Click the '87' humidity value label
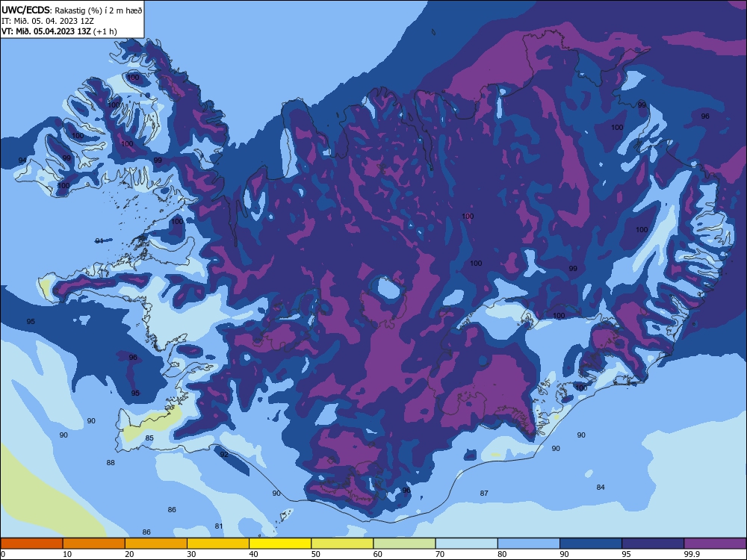This screenshot has height=560, width=747. pyautogui.click(x=484, y=494)
